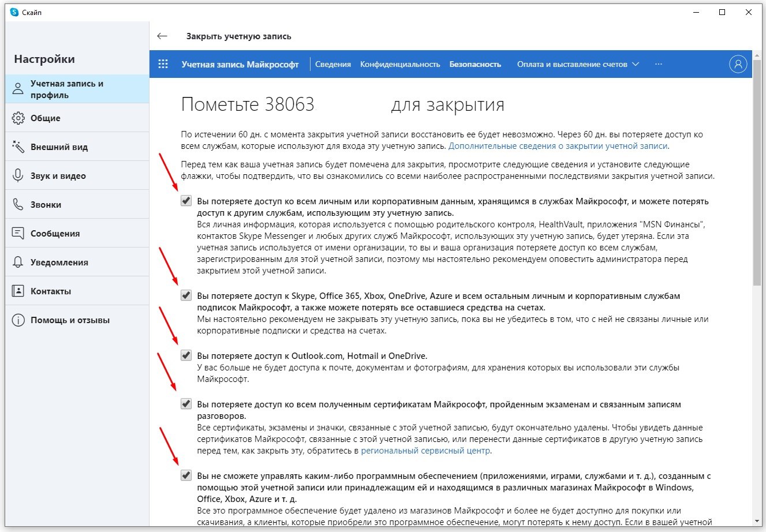Open the Microsoft apps grid launcher

(x=163, y=64)
